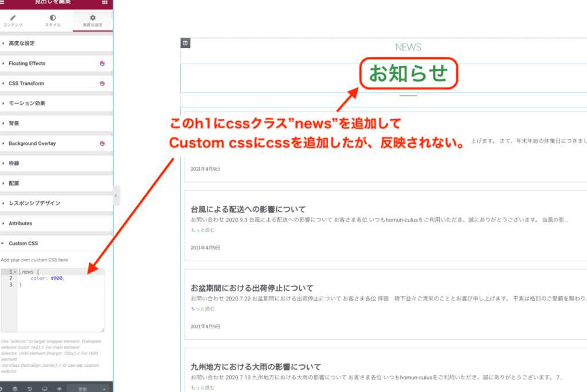Click the section edit handle in canvas
Screen dimensions: 587x392
tap(185, 42)
